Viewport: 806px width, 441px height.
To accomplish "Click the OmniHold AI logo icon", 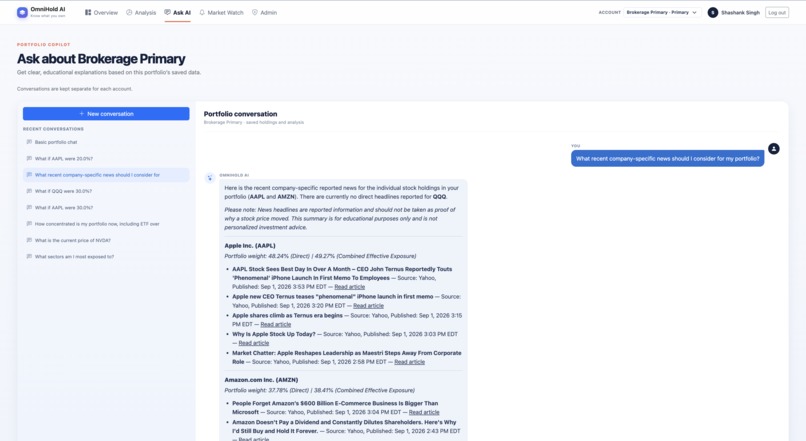I will [22, 12].
